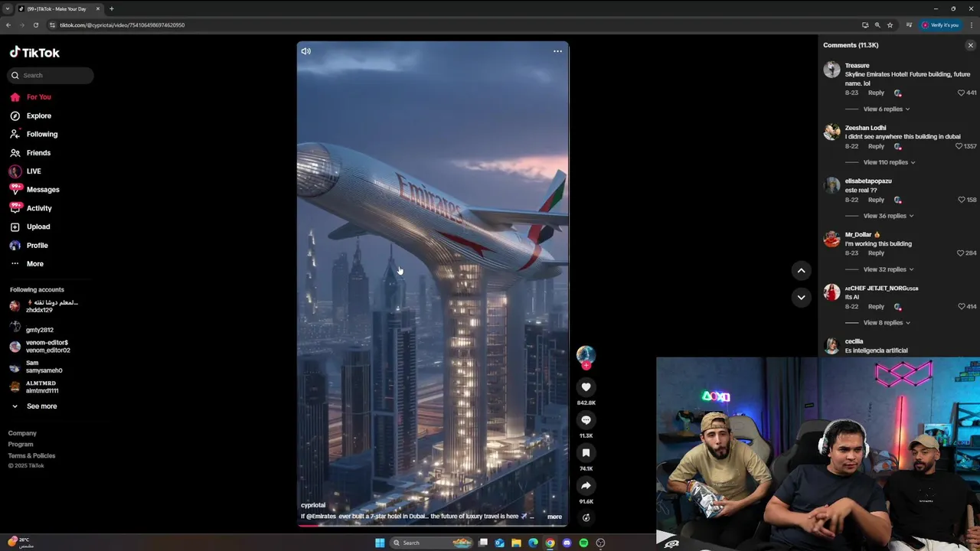Mute the video with speaker icon
The image size is (980, 551).
(306, 51)
